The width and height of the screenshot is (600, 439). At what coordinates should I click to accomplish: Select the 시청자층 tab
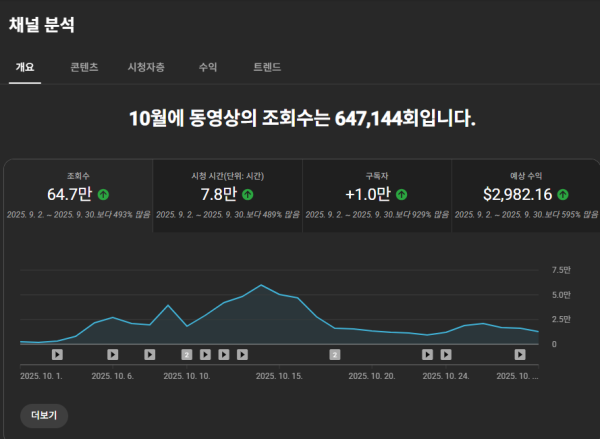(146, 67)
